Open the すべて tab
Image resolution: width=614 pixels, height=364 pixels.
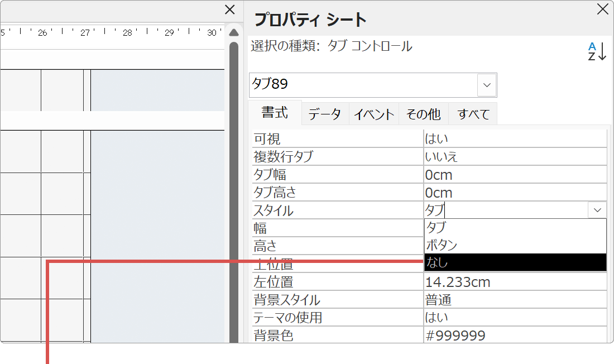click(x=474, y=113)
